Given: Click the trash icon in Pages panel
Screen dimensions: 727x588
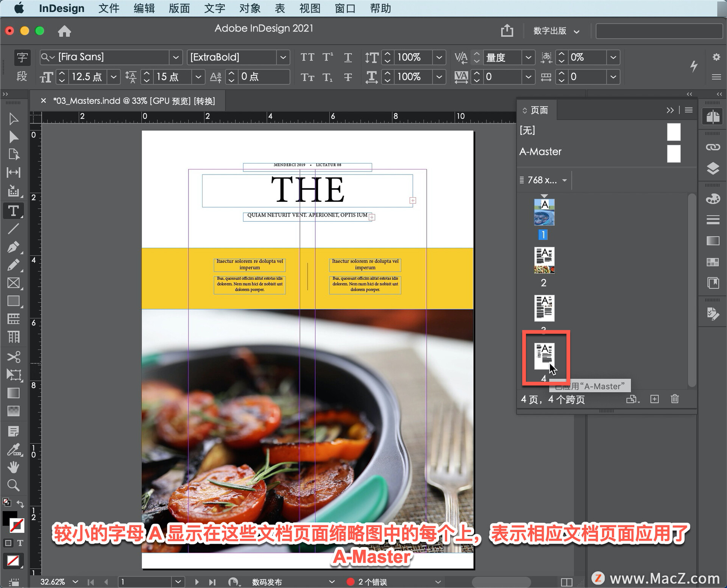Looking at the screenshot, I should coord(674,399).
